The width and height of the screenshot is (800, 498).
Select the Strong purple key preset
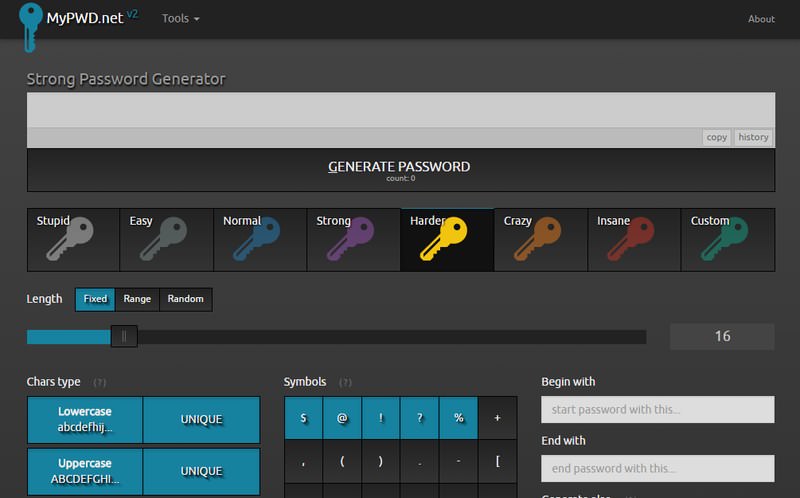(354, 240)
